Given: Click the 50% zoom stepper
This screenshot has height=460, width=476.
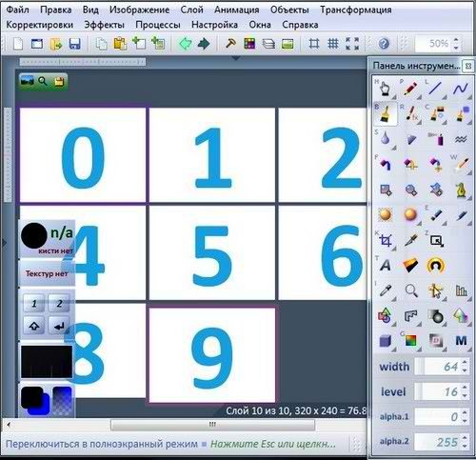Looking at the screenshot, I should click(456, 44).
